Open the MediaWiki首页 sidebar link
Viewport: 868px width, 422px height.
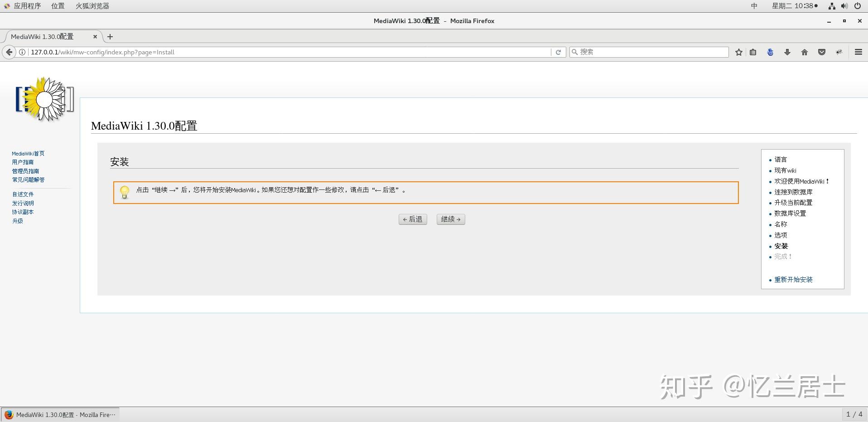(x=28, y=154)
